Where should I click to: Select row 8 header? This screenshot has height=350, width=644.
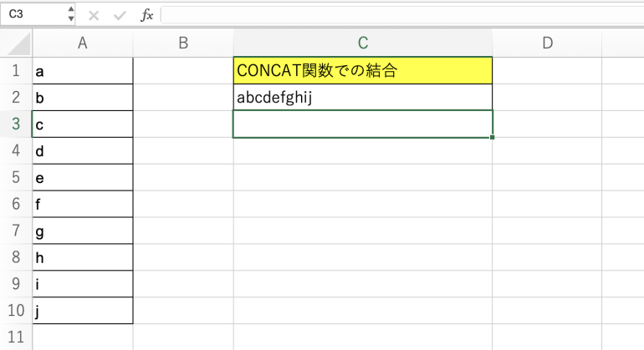point(16,257)
